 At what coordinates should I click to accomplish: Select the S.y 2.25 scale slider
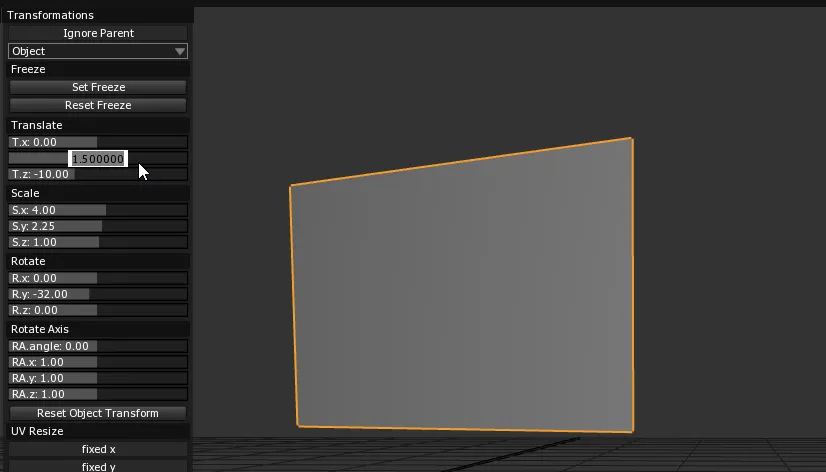(98, 226)
